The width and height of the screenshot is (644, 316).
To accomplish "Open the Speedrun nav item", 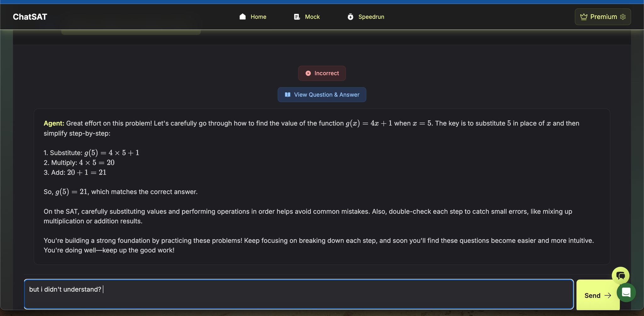I will (371, 17).
